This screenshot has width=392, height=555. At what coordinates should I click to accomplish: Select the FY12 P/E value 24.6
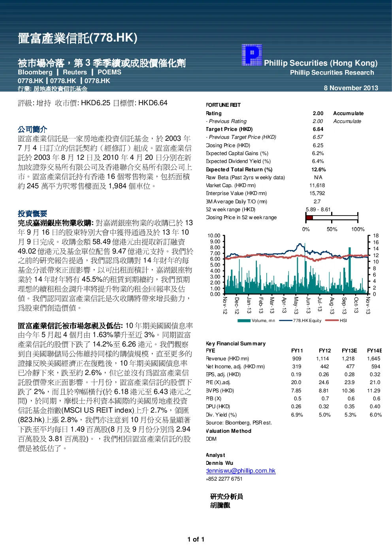point(324,382)
